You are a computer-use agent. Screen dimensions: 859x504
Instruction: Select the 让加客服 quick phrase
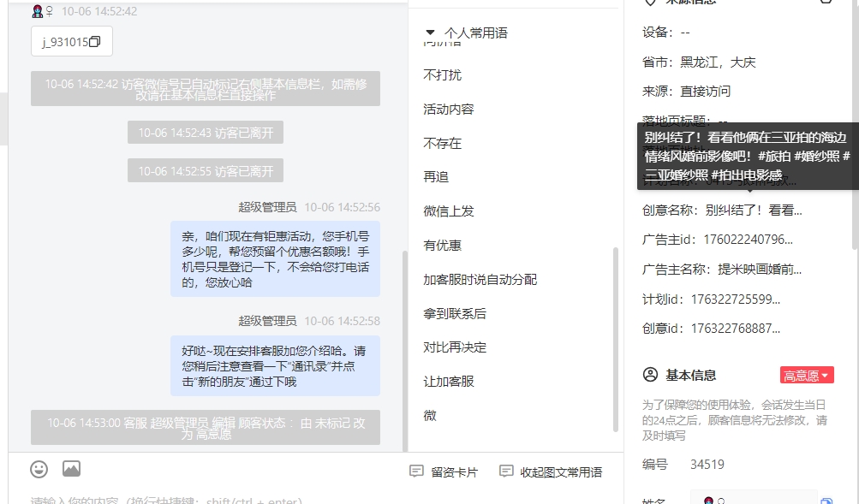pyautogui.click(x=449, y=382)
